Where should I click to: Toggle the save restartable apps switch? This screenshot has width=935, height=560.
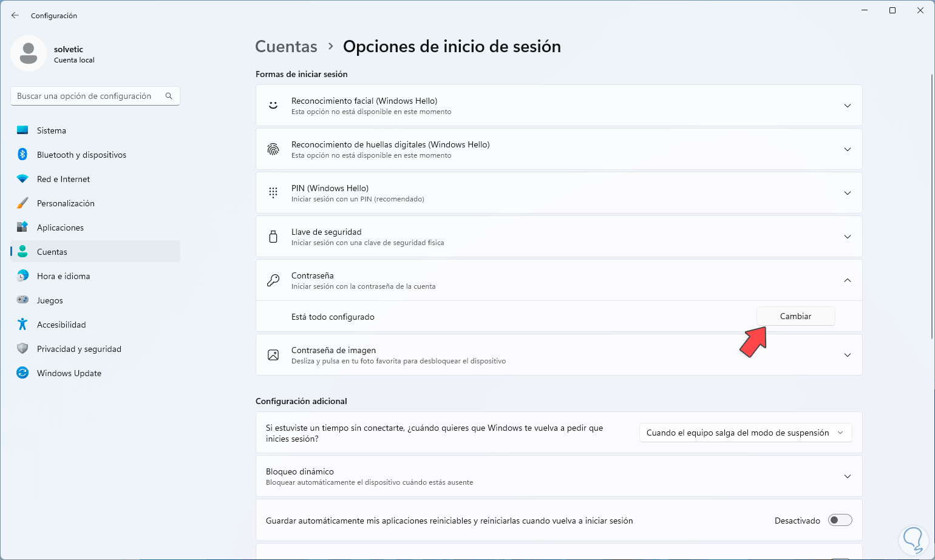pyautogui.click(x=840, y=520)
